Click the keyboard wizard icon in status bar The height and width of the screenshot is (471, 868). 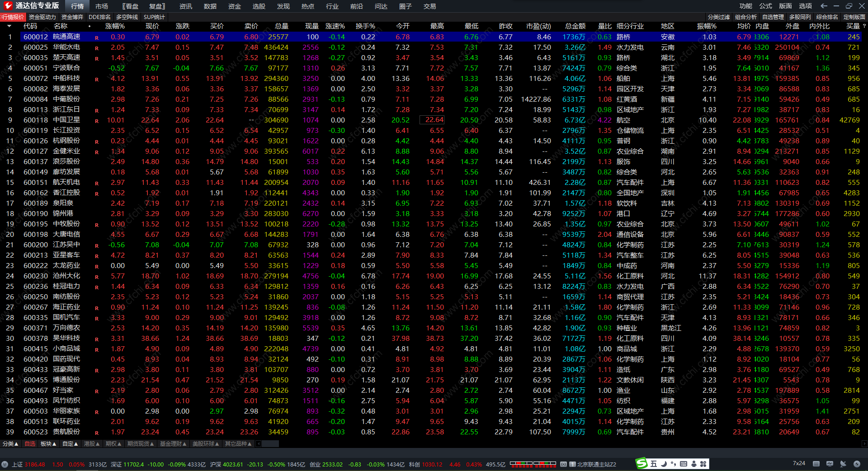coord(816,464)
